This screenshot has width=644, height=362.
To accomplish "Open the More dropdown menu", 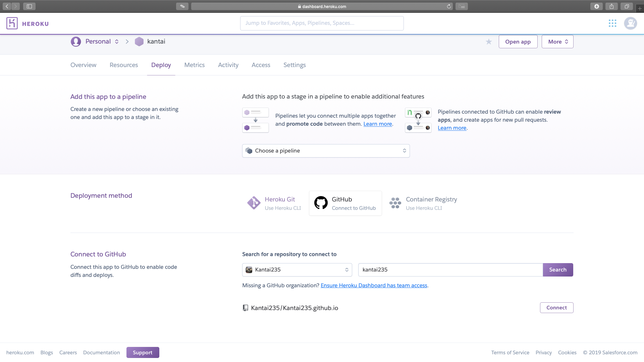I will 557,42.
